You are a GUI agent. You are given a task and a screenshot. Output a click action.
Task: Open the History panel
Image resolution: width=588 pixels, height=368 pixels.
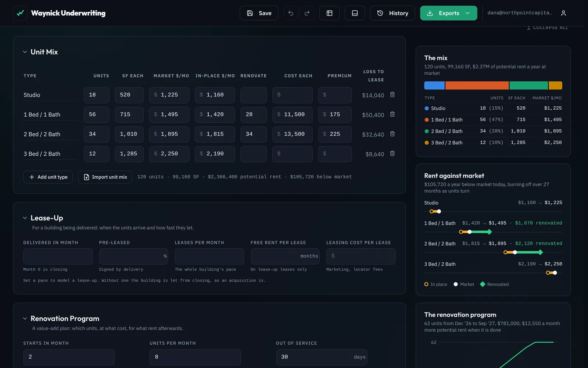(x=392, y=13)
